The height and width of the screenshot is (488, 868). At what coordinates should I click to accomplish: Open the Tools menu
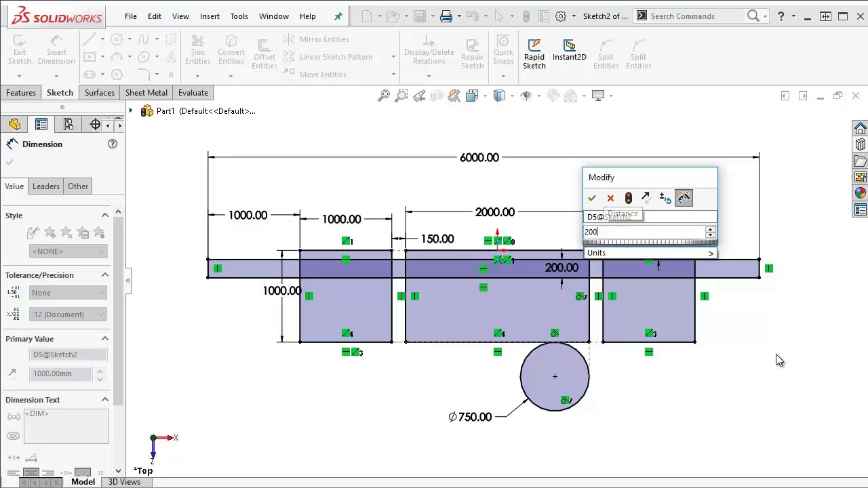(239, 16)
